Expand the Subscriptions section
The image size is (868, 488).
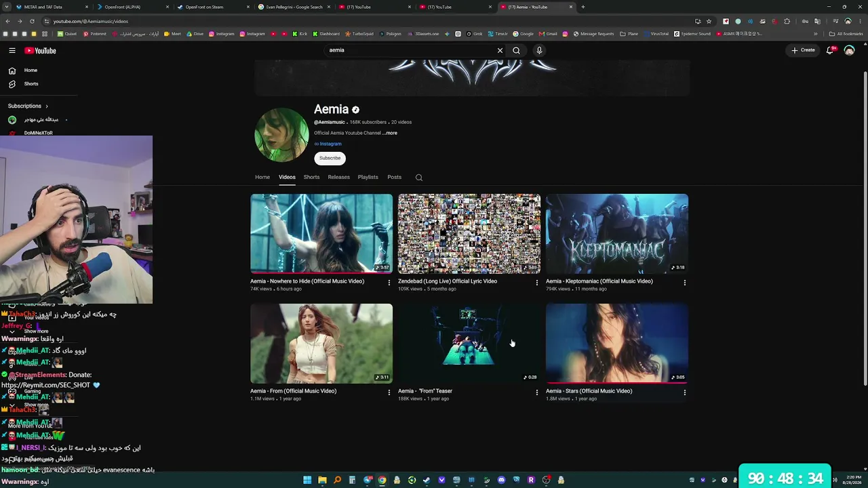28,106
